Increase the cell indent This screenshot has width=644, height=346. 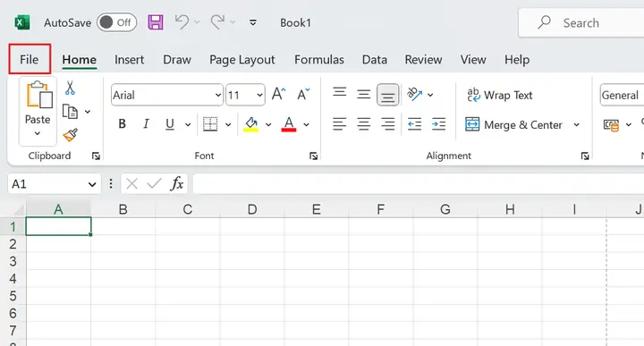pyautogui.click(x=438, y=123)
